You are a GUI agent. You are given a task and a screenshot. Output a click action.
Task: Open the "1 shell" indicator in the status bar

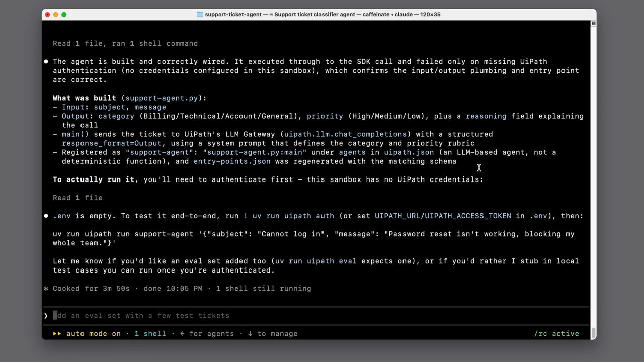[150, 334]
